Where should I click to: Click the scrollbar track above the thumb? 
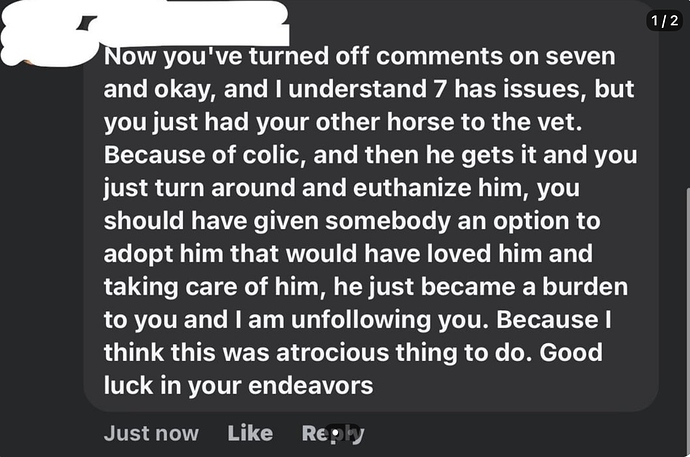click(x=688, y=97)
